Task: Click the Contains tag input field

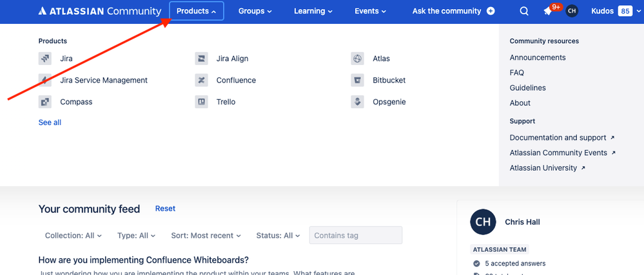Action: point(356,235)
